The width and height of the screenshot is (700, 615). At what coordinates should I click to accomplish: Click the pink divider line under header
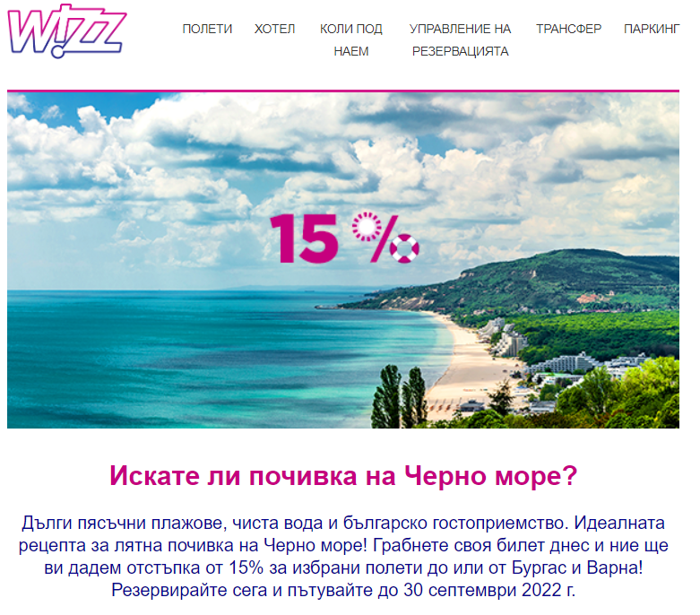click(343, 91)
